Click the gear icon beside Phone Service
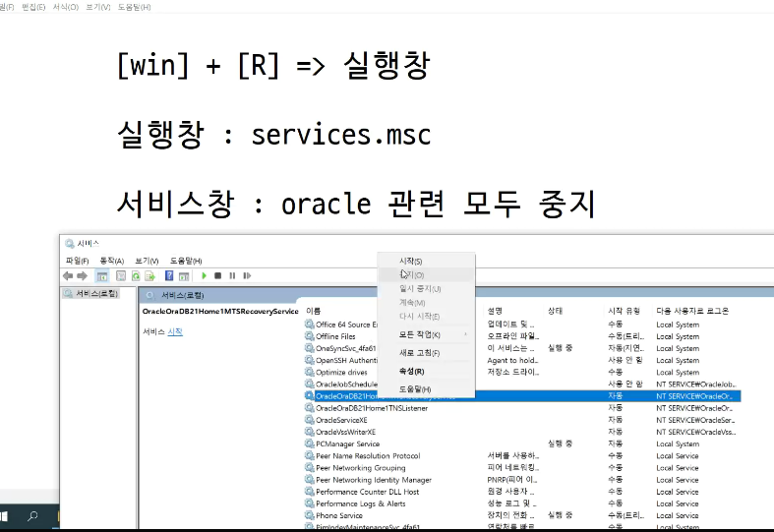The width and height of the screenshot is (774, 532). [x=310, y=515]
